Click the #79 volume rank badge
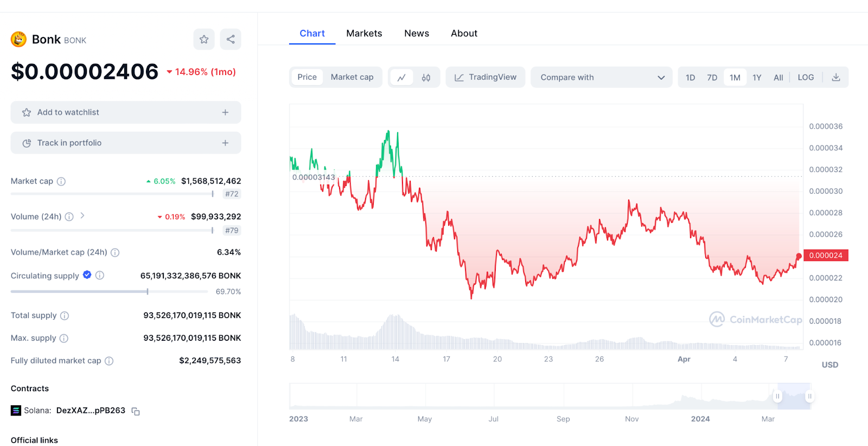The image size is (868, 446). [x=232, y=230]
